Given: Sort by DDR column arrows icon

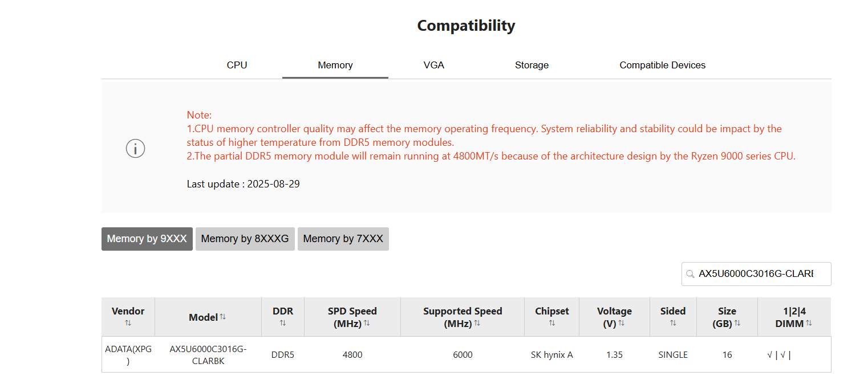Looking at the screenshot, I should [282, 323].
